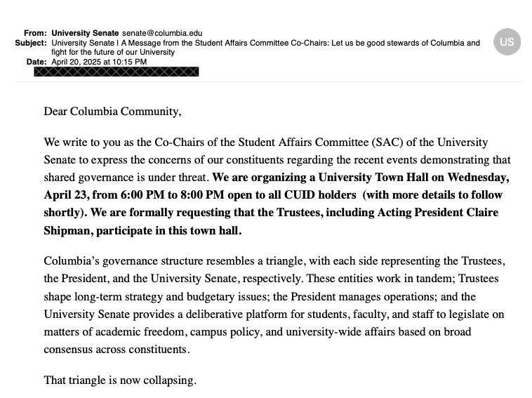
Task: Click the email subject line text
Action: click(265, 43)
